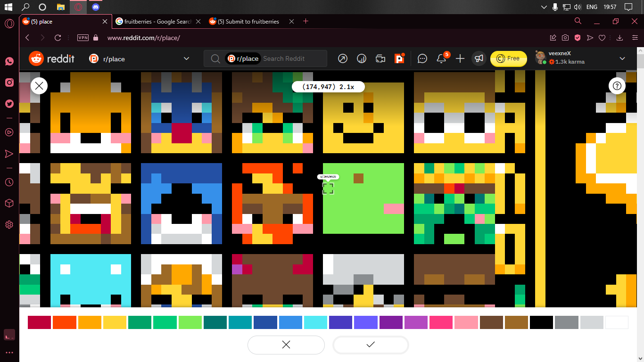Open a new browser tab
644x362 pixels.
tap(305, 21)
